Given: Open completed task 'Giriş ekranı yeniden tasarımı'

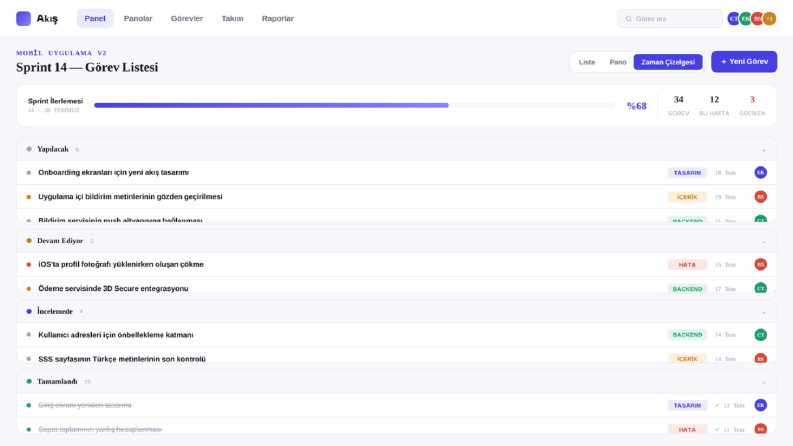Looking at the screenshot, I should (84, 405).
